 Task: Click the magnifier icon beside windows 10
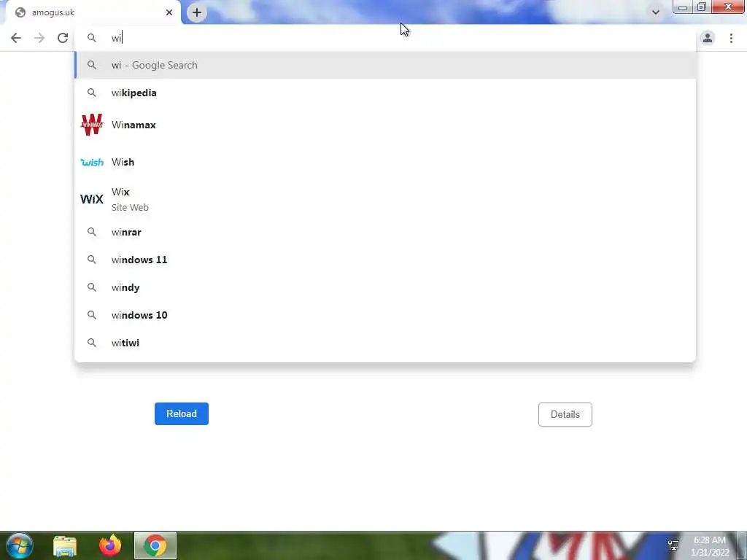point(92,315)
